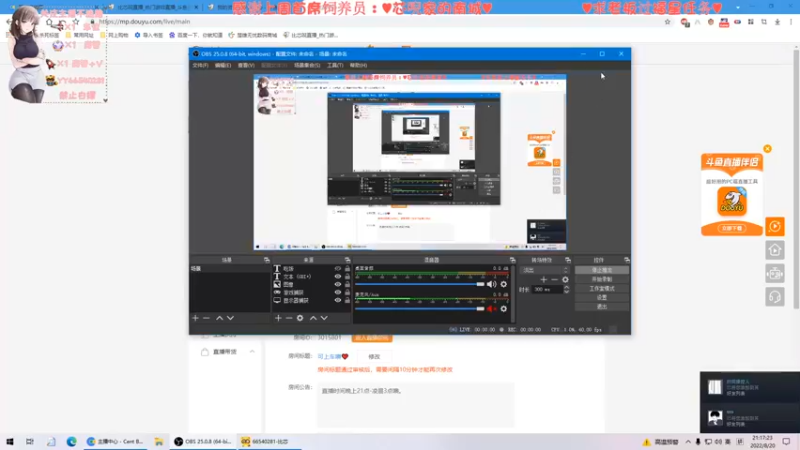Open the Windows Start menu
800x450 pixels.
click(x=10, y=442)
